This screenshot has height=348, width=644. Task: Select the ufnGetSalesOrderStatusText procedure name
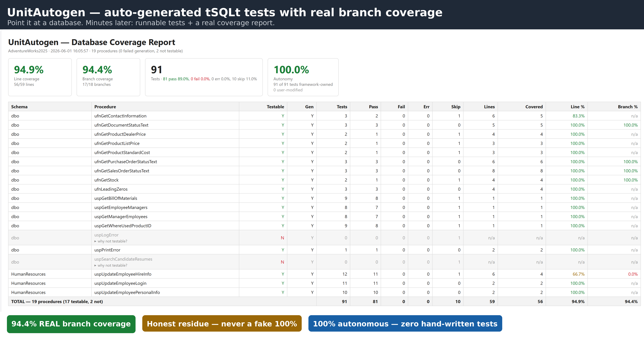(x=122, y=171)
